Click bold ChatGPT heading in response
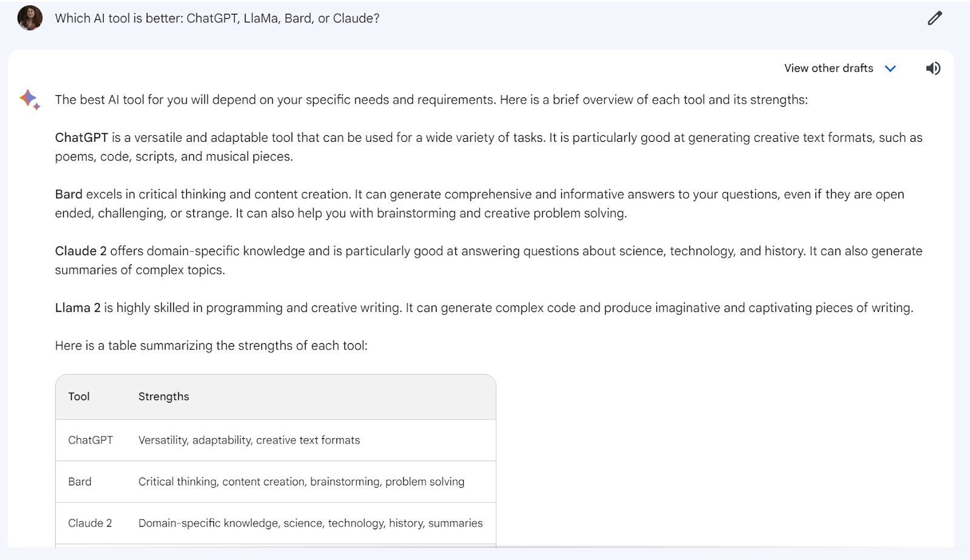Screen dimensions: 970x560 pos(81,138)
